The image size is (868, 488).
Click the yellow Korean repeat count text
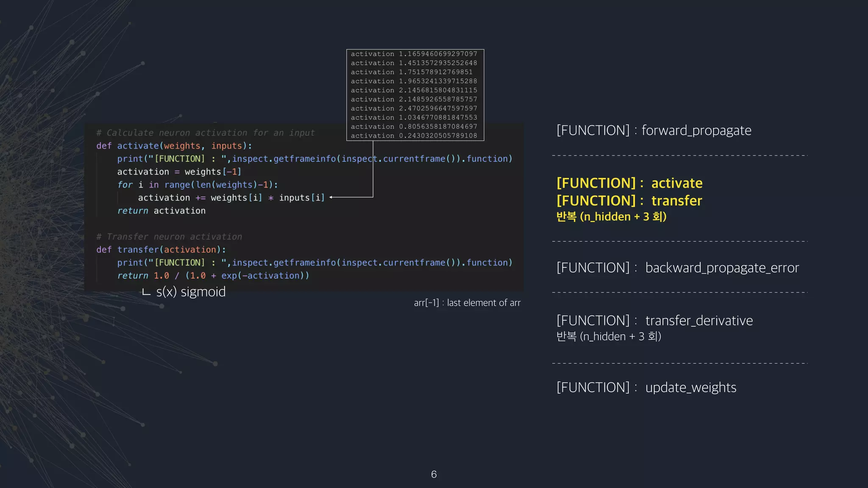611,217
